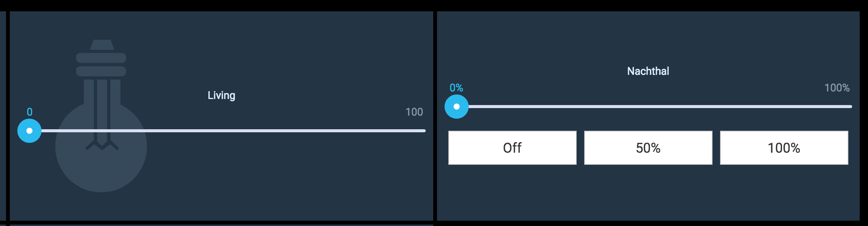The width and height of the screenshot is (868, 226).
Task: Click the Nachthal slider's blue handle
Action: tap(457, 107)
